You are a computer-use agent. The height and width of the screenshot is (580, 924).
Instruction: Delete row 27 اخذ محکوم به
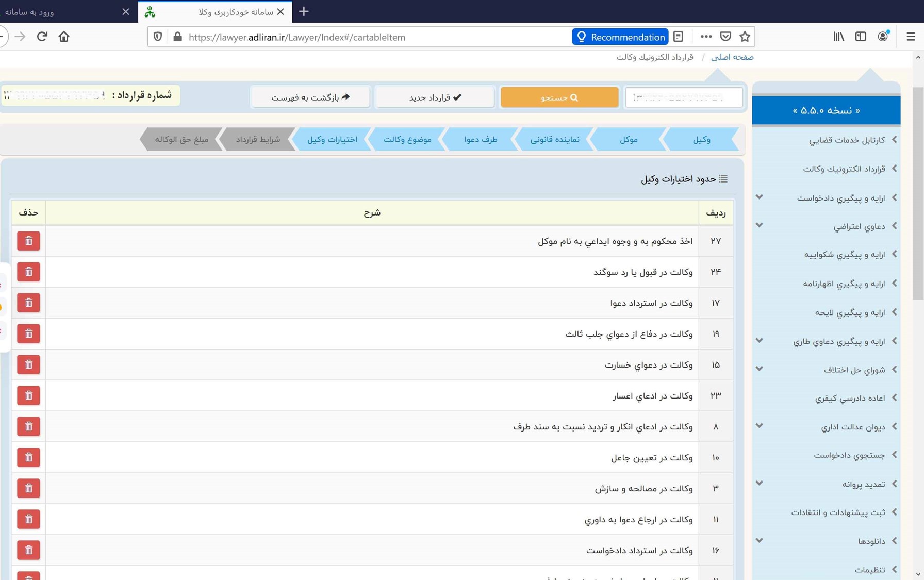[28, 241]
